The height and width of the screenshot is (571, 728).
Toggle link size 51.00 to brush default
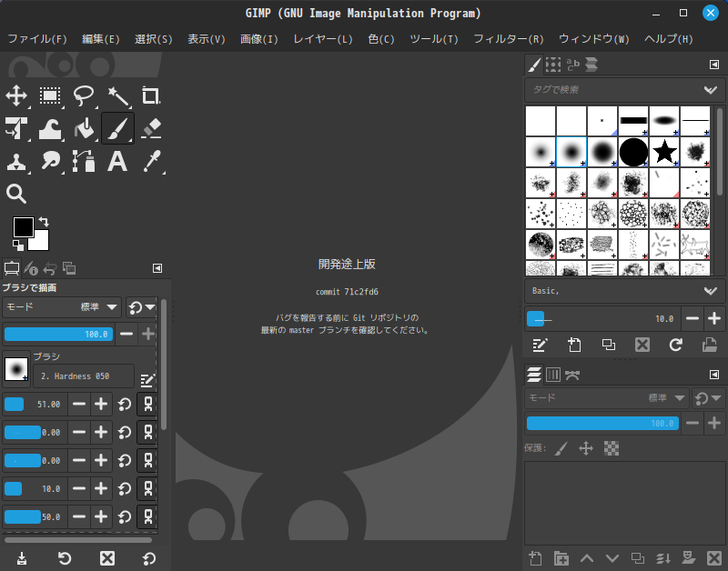147,404
